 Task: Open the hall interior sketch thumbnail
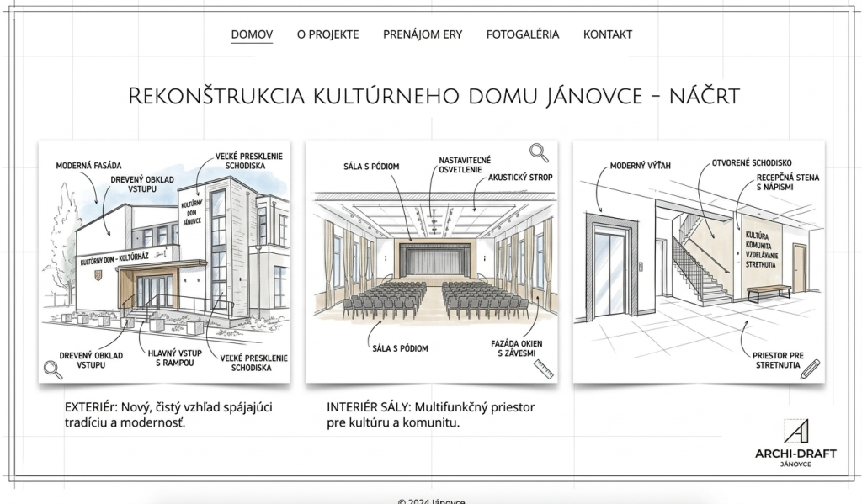[432, 262]
